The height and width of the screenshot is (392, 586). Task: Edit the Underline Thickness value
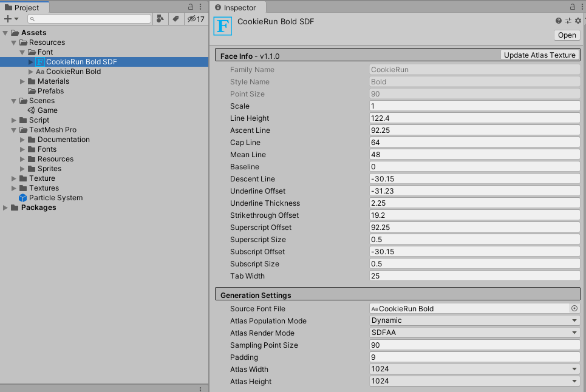coord(475,203)
